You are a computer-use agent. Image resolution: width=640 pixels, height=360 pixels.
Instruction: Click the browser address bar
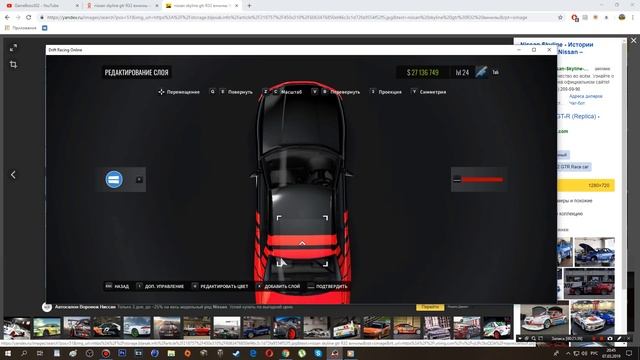click(x=299, y=18)
